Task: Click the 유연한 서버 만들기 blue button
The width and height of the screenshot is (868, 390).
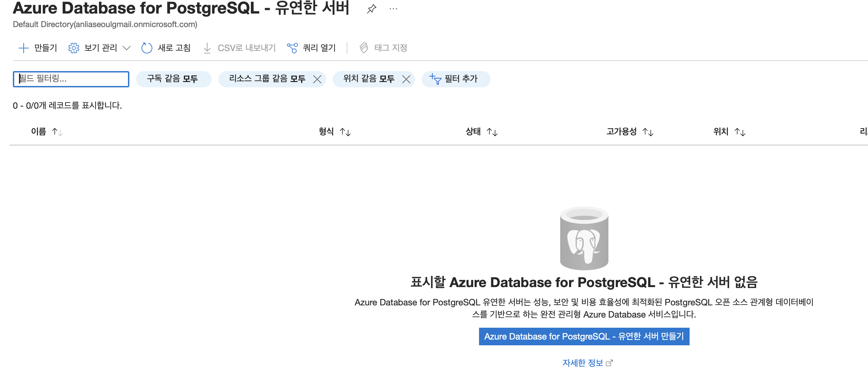Action: point(584,337)
